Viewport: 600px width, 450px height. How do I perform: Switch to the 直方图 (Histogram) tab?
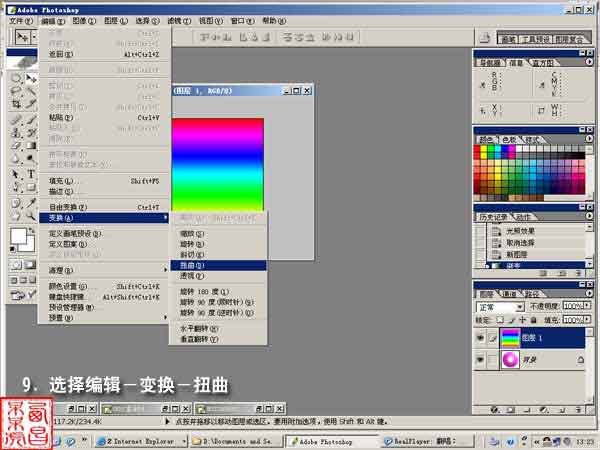[543, 63]
